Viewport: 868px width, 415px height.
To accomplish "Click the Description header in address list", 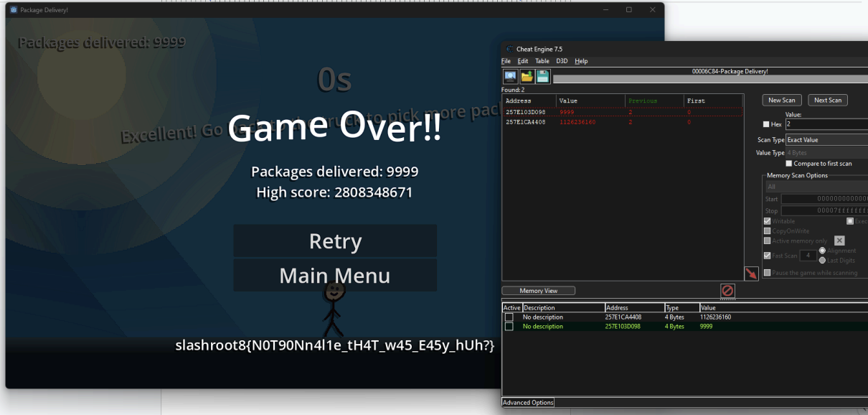I will [563, 308].
